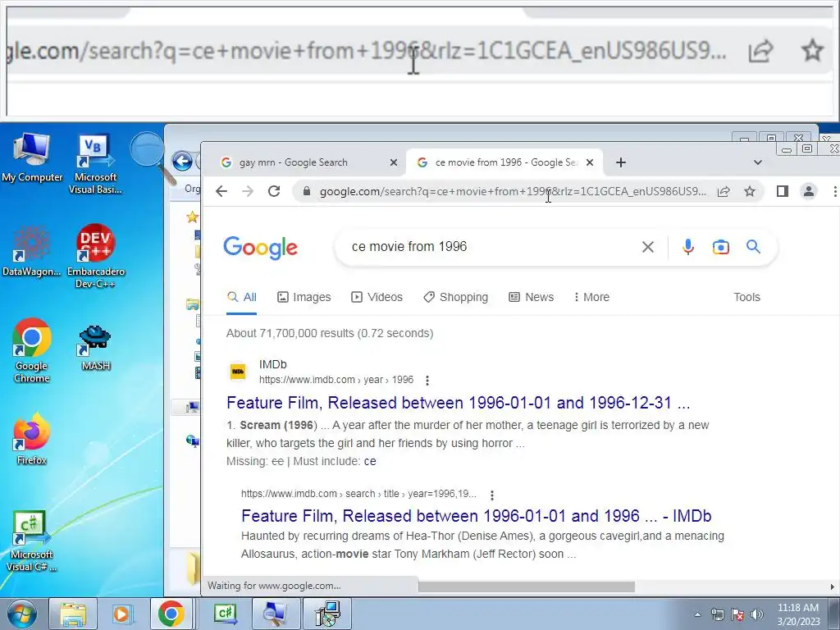Click the share icon in Chrome address bar
Image resolution: width=840 pixels, height=630 pixels.
pos(724,191)
